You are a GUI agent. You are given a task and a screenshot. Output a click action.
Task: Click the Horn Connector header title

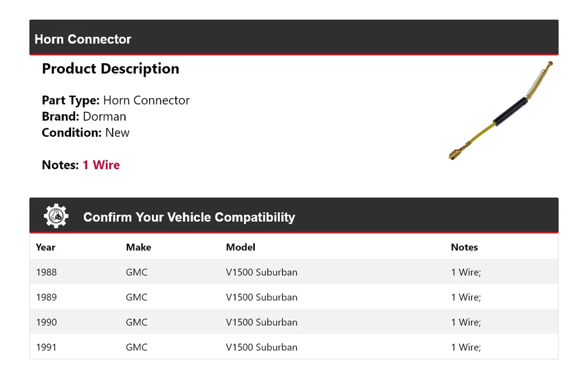click(x=83, y=39)
